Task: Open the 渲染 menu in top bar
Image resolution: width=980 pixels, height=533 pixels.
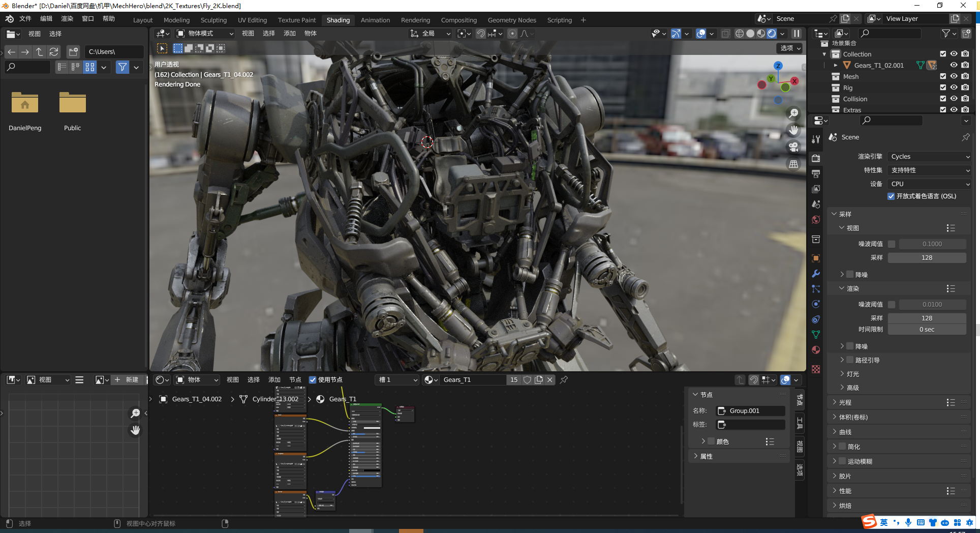Action: 67,19
